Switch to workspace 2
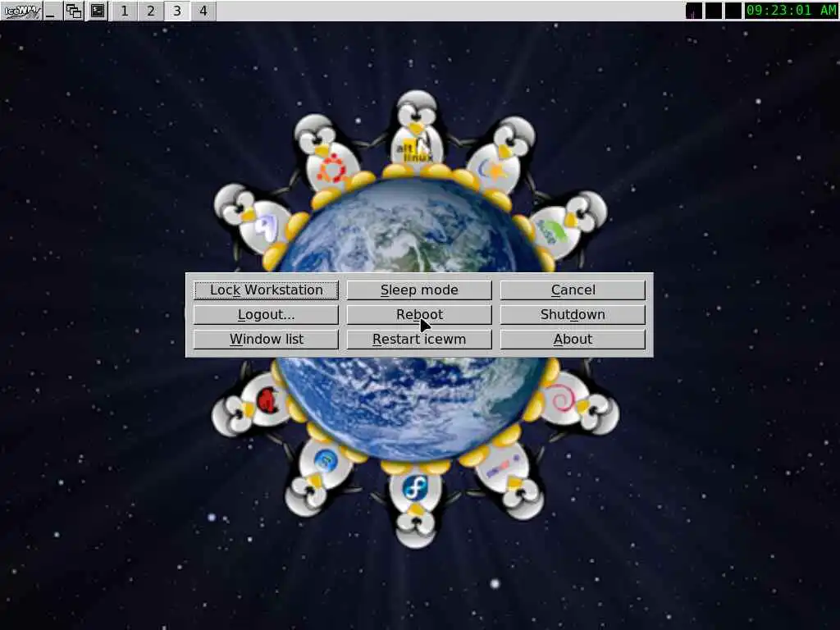Image resolution: width=840 pixels, height=630 pixels. coord(151,11)
